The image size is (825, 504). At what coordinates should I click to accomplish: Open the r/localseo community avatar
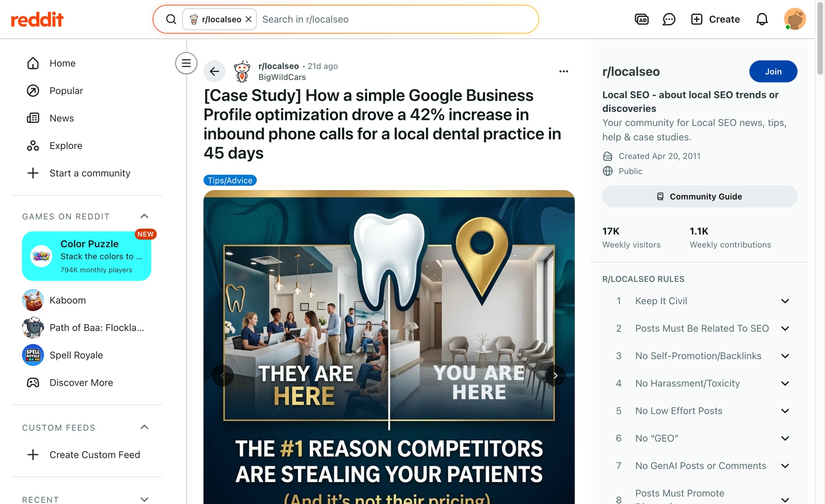[242, 71]
